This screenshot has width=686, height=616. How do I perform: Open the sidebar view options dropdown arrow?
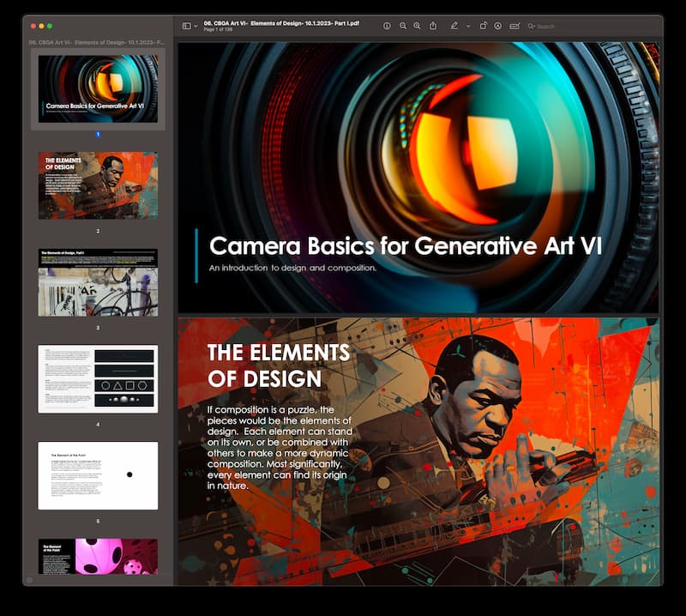coord(196,27)
